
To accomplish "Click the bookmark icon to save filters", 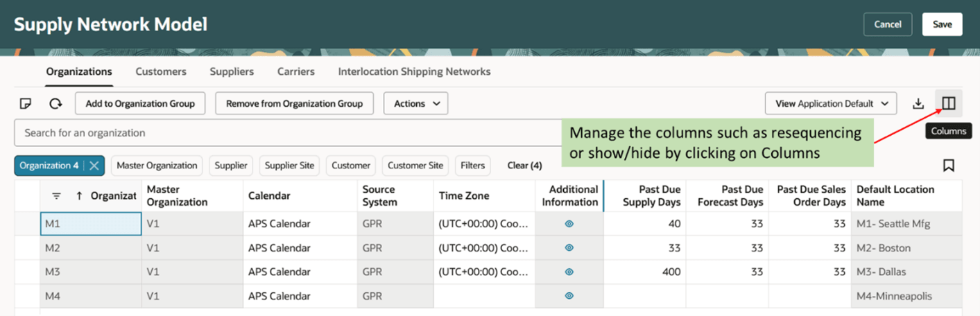I will pyautogui.click(x=948, y=166).
